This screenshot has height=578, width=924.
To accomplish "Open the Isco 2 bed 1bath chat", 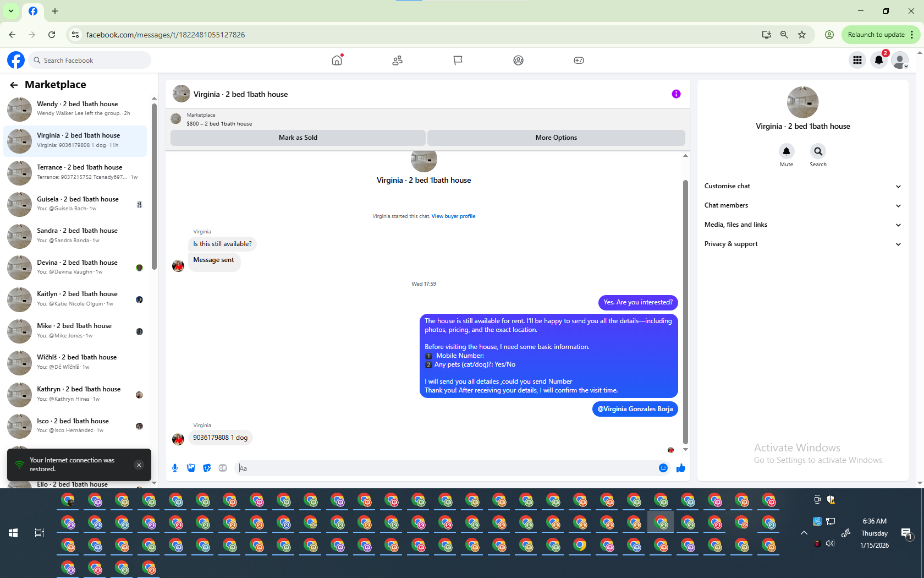I will pyautogui.click(x=75, y=426).
